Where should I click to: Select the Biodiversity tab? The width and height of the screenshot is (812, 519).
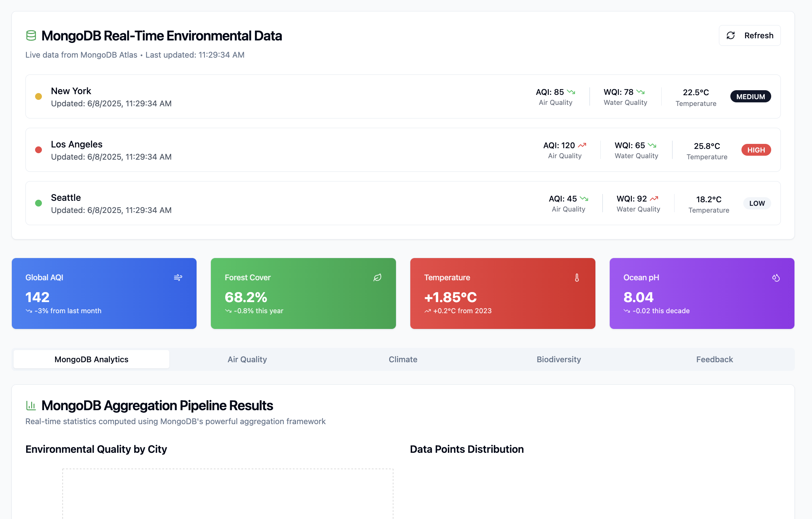[x=559, y=359]
